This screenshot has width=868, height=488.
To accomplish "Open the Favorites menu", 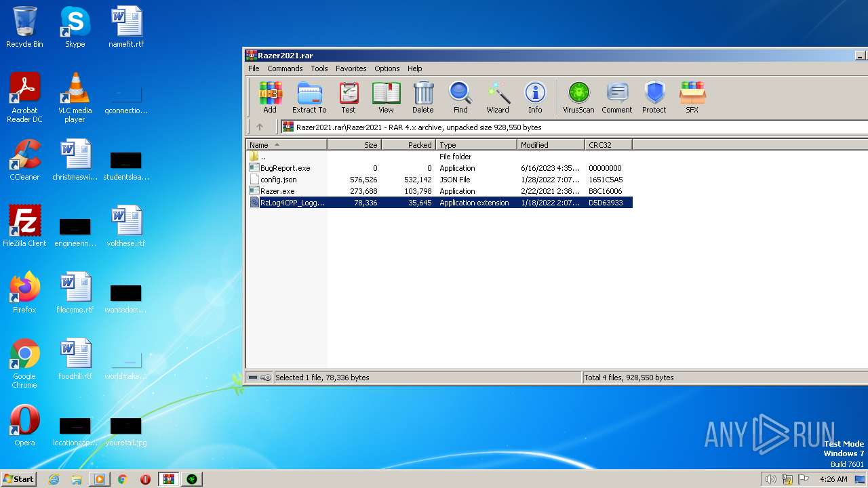I will coord(351,68).
